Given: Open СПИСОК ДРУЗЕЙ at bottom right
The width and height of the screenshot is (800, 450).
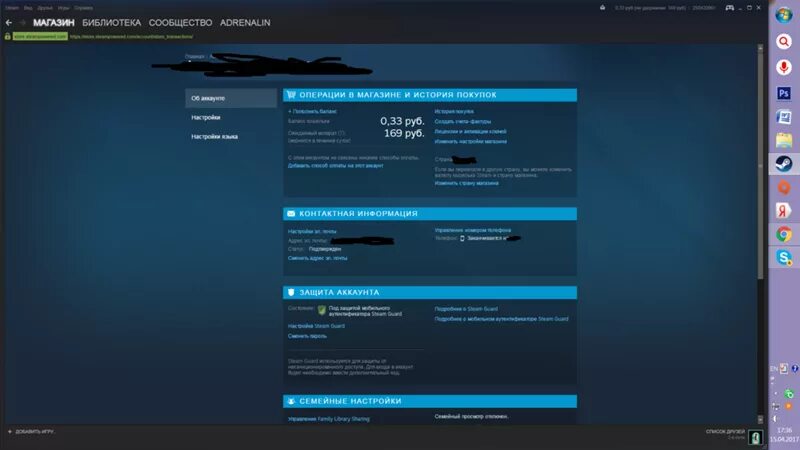Looking at the screenshot, I should pos(725,432).
